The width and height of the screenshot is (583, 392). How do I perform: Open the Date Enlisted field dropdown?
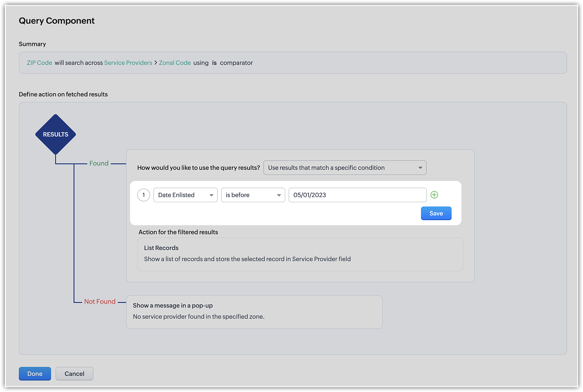tap(185, 195)
